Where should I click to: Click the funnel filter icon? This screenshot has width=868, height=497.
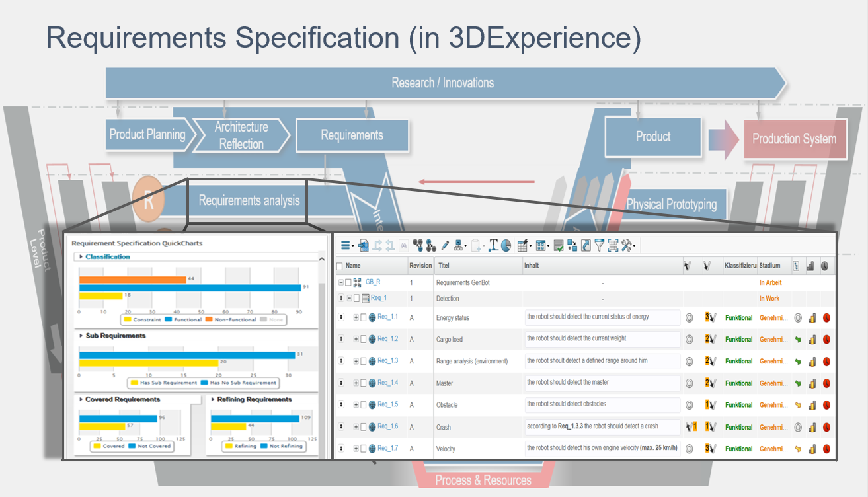pos(599,245)
